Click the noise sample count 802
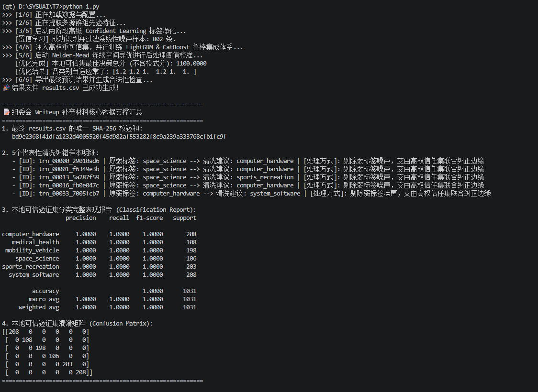 pyautogui.click(x=158, y=39)
